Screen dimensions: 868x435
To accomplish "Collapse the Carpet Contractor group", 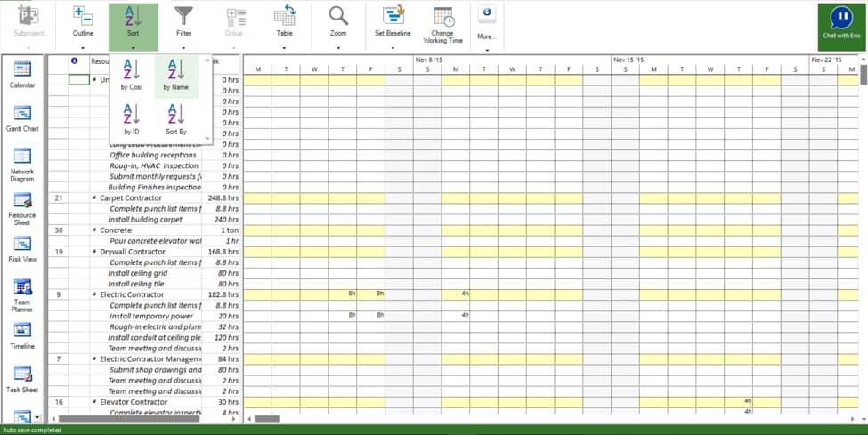I will pyautogui.click(x=94, y=198).
